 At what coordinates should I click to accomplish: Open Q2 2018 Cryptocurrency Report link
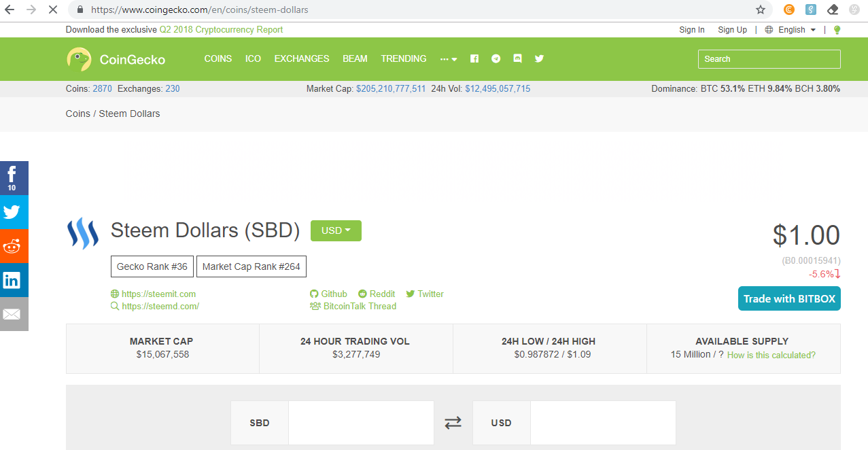pyautogui.click(x=221, y=30)
